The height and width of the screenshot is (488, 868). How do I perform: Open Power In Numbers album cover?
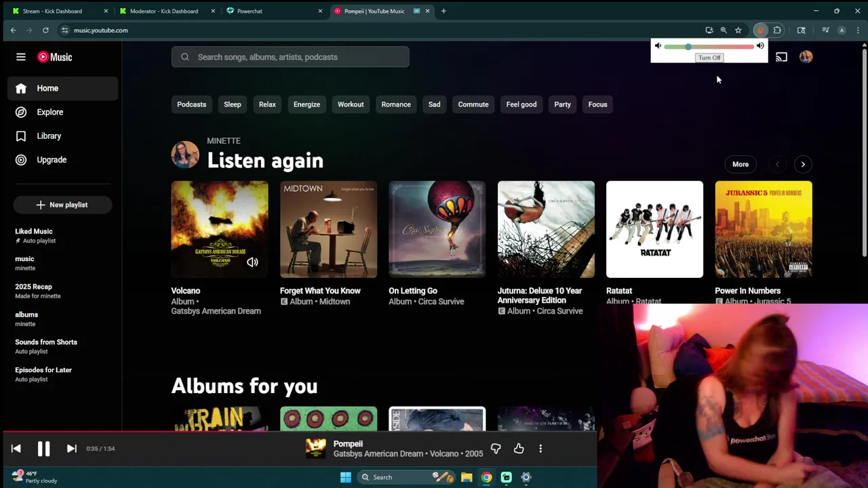[764, 229]
